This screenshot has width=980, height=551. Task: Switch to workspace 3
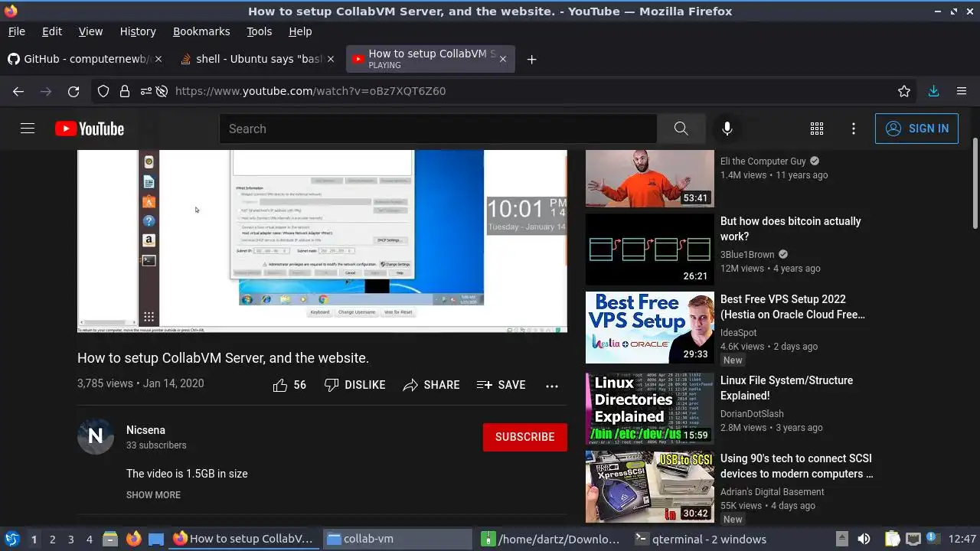tap(70, 539)
